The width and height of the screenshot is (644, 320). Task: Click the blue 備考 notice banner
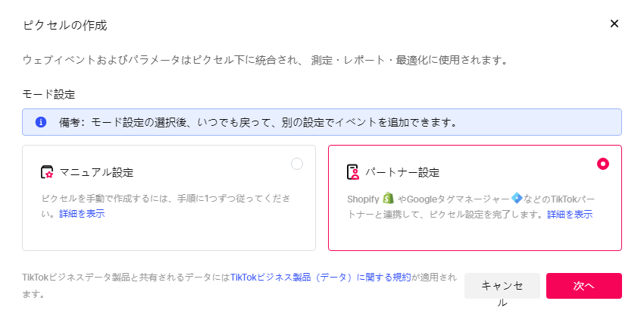click(322, 122)
